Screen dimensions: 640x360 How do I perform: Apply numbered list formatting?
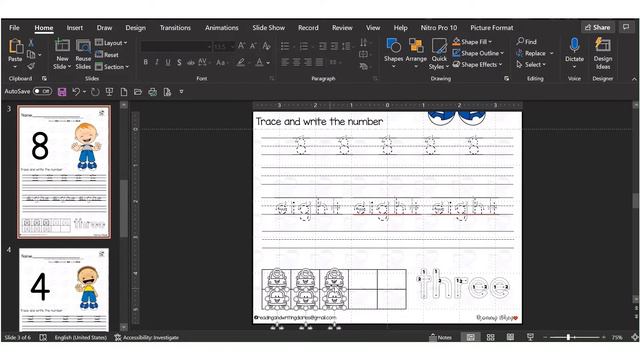click(x=304, y=46)
